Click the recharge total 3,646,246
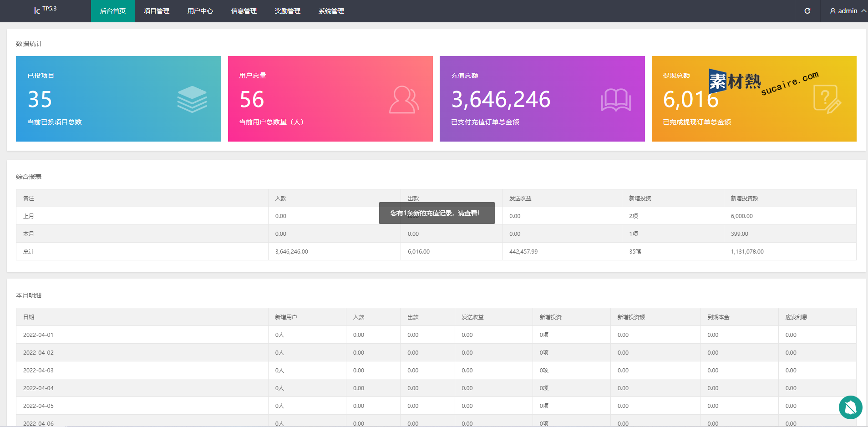Viewport: 868px width, 427px height. (501, 99)
